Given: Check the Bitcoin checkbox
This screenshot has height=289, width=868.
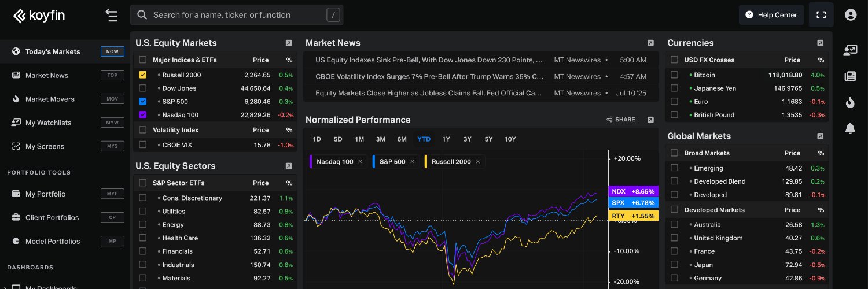Looking at the screenshot, I should (x=674, y=75).
